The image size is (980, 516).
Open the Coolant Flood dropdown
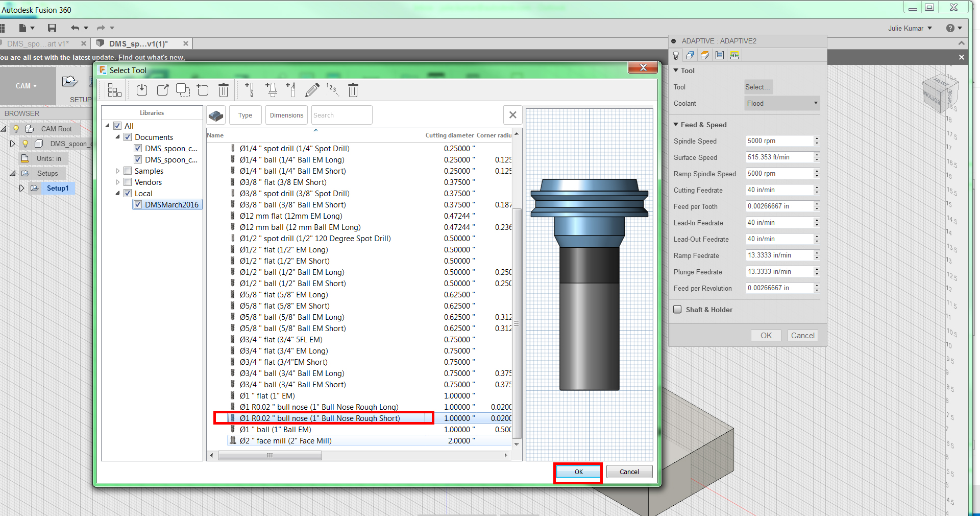(x=782, y=103)
